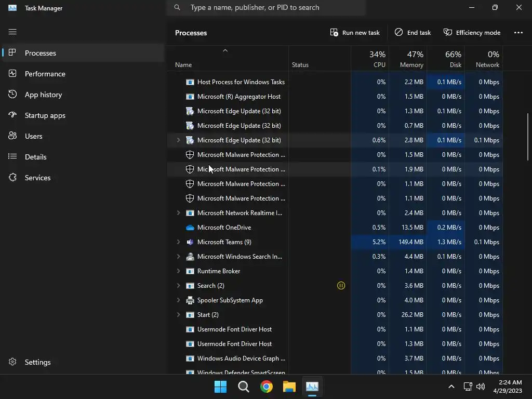The width and height of the screenshot is (532, 399).
Task: Click the Start (2) process icon
Action: click(x=190, y=315)
